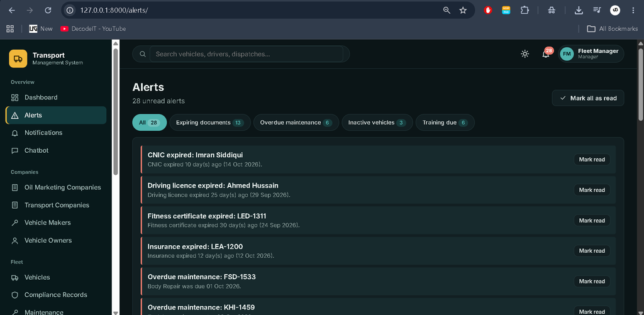The image size is (644, 315).
Task: Click the browser back arrow
Action: [x=11, y=10]
